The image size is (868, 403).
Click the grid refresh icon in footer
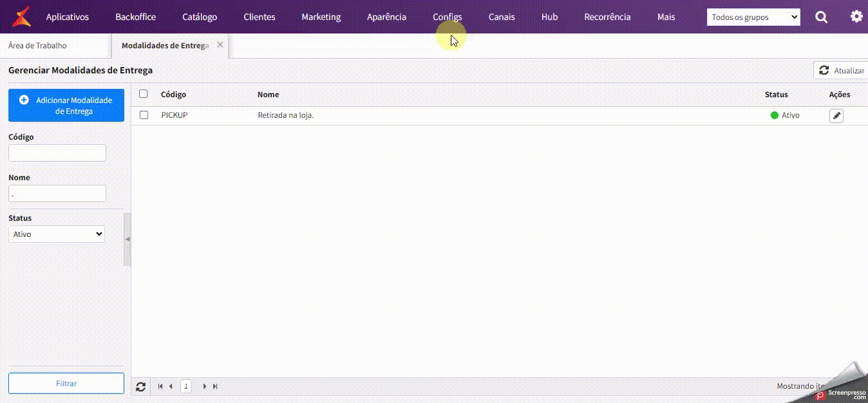pyautogui.click(x=141, y=386)
